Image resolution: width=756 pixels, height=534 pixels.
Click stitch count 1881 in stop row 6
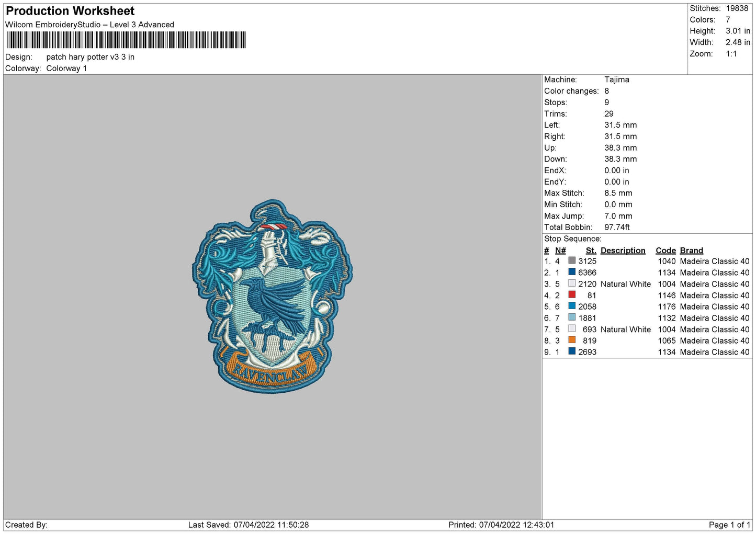coord(587,318)
